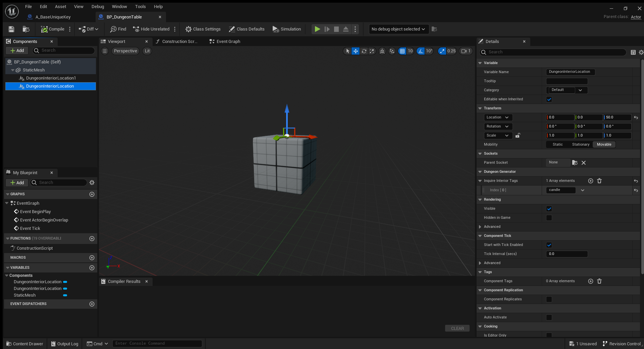
Task: Open Class Defaults
Action: pyautogui.click(x=247, y=29)
